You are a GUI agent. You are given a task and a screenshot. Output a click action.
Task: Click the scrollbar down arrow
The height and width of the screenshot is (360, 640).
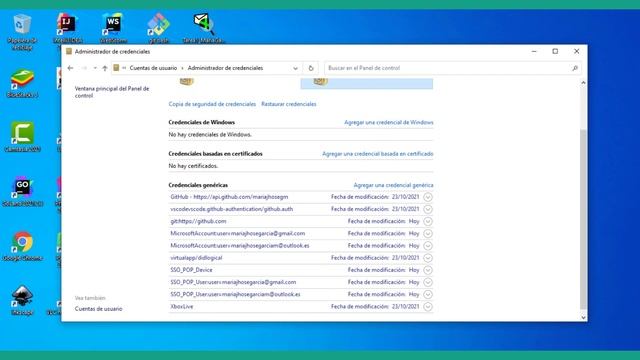point(583,317)
